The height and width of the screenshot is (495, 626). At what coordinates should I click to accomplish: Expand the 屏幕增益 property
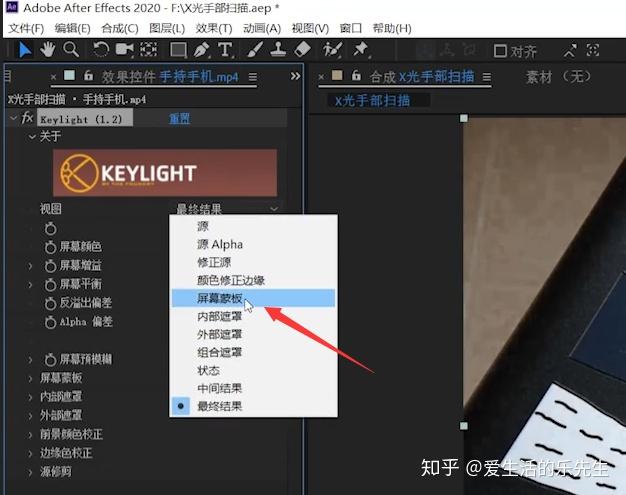[x=30, y=266]
